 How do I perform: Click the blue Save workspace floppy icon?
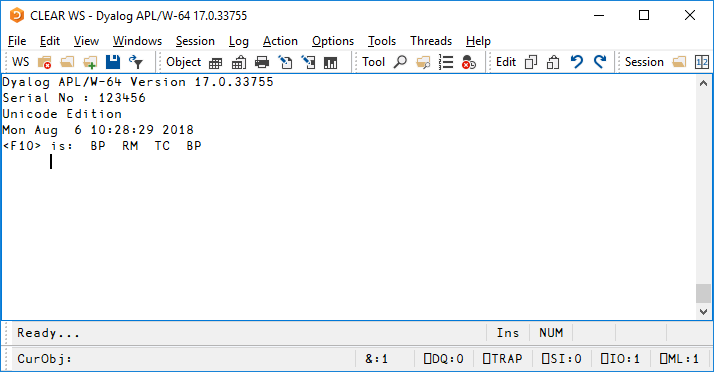[x=113, y=62]
